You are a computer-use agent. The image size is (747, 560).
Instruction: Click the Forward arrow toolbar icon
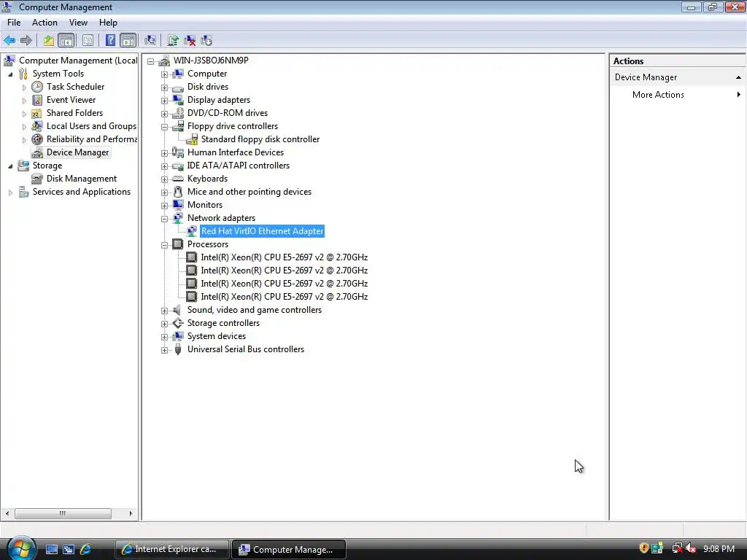click(26, 41)
